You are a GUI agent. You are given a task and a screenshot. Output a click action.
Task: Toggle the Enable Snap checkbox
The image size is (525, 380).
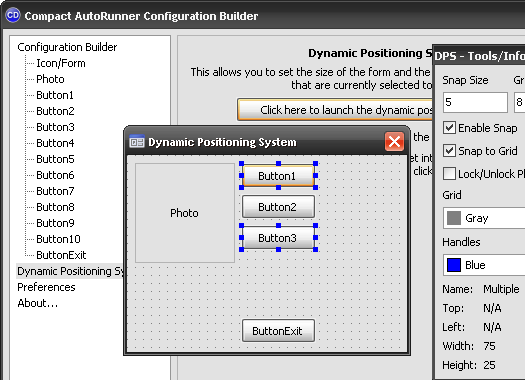449,128
